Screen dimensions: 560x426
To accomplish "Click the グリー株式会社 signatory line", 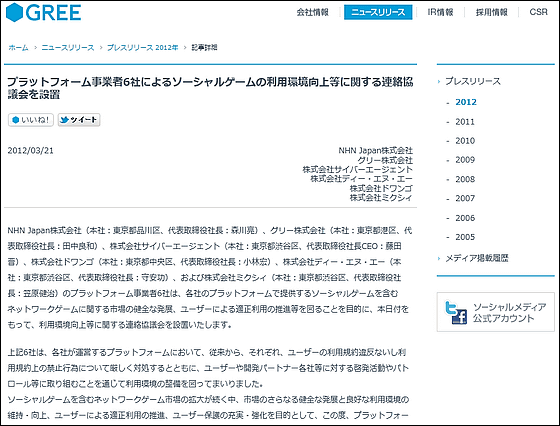I will [x=385, y=160].
